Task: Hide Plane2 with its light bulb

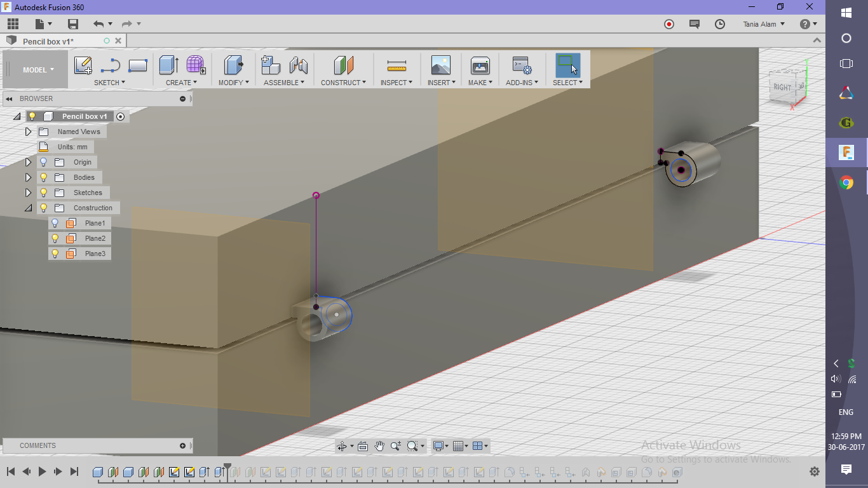Action: pyautogui.click(x=55, y=238)
